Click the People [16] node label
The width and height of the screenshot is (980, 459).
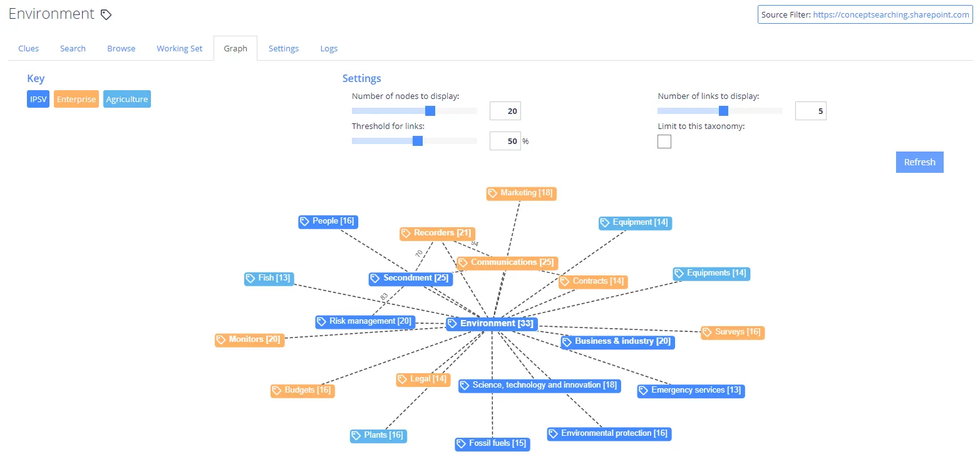pyautogui.click(x=333, y=220)
